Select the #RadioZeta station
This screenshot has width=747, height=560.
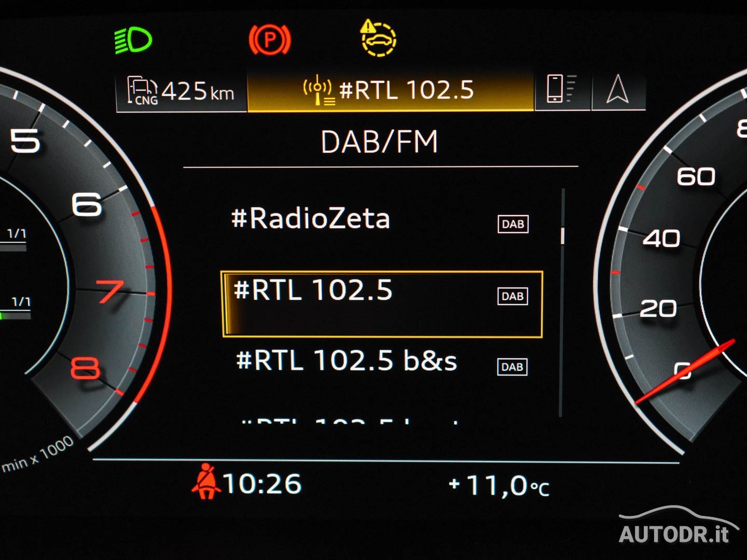(x=310, y=218)
